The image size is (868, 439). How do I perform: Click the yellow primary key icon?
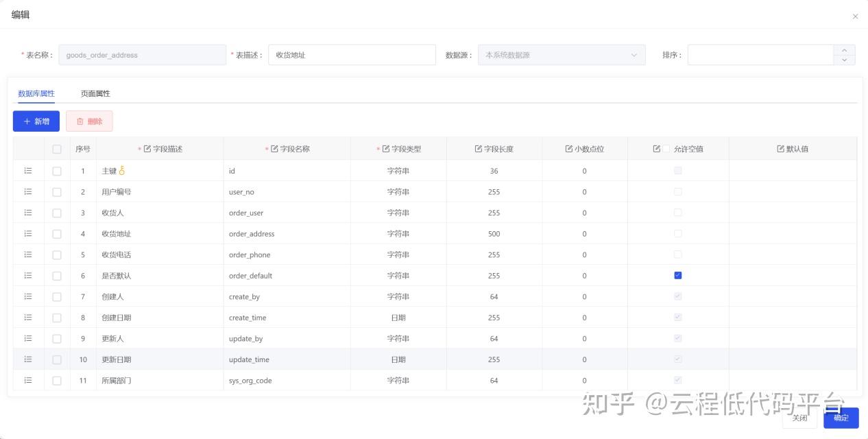(122, 170)
